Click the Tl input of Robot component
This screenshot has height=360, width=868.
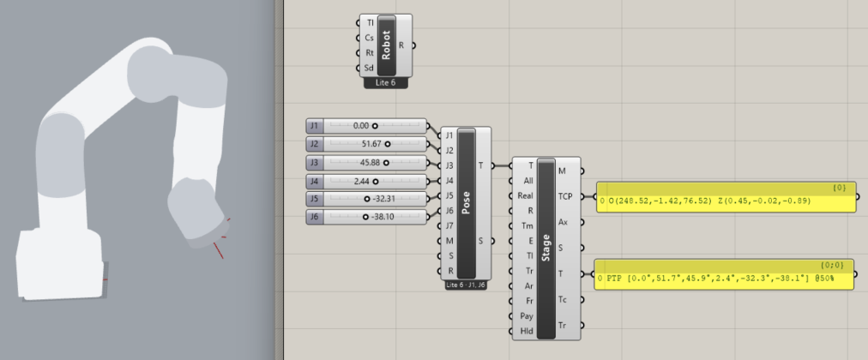coord(370,22)
